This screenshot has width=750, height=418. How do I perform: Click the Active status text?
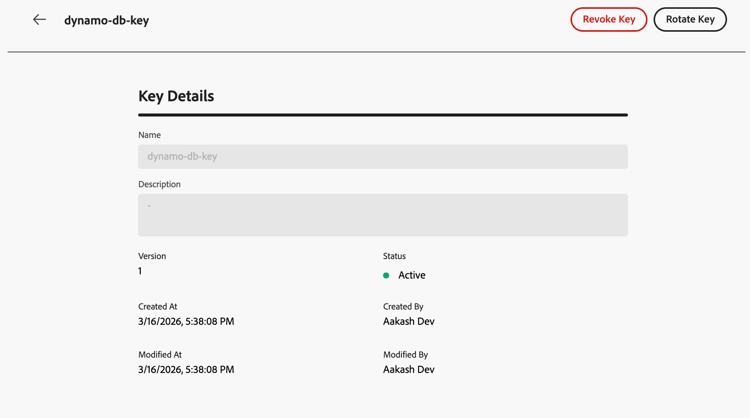(411, 275)
